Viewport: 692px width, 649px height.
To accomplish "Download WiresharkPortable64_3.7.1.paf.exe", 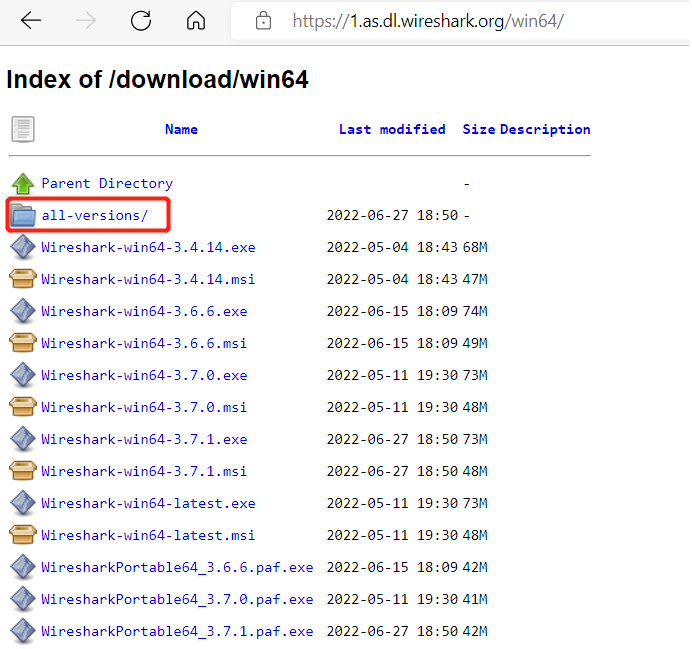I will click(177, 631).
